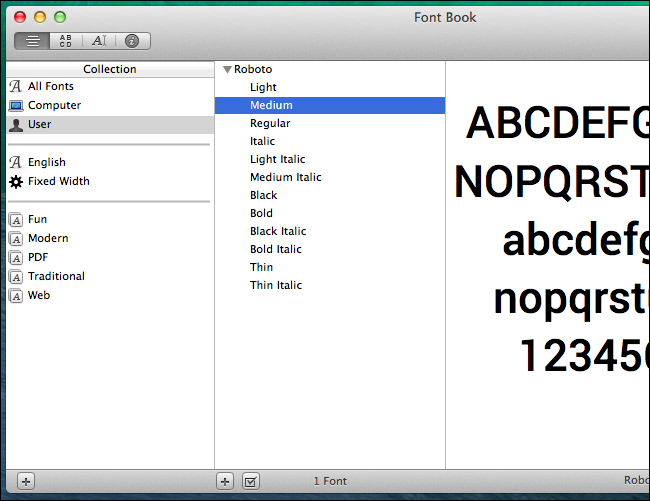
Task: Show the repertoire character grid view
Action: click(x=65, y=41)
